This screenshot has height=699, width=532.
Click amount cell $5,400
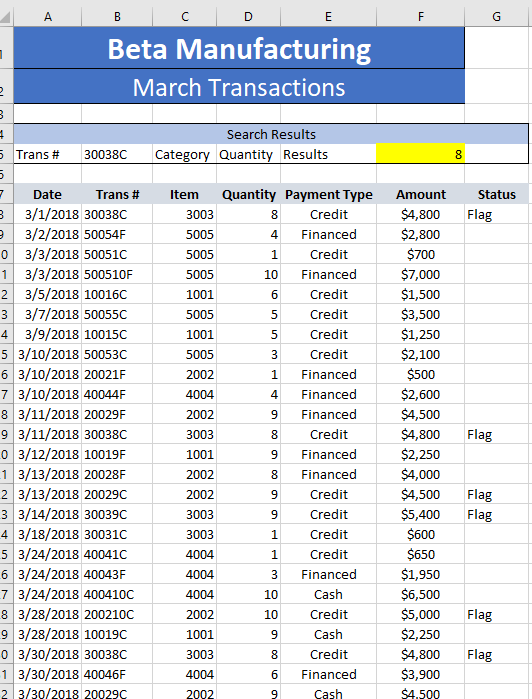421,514
